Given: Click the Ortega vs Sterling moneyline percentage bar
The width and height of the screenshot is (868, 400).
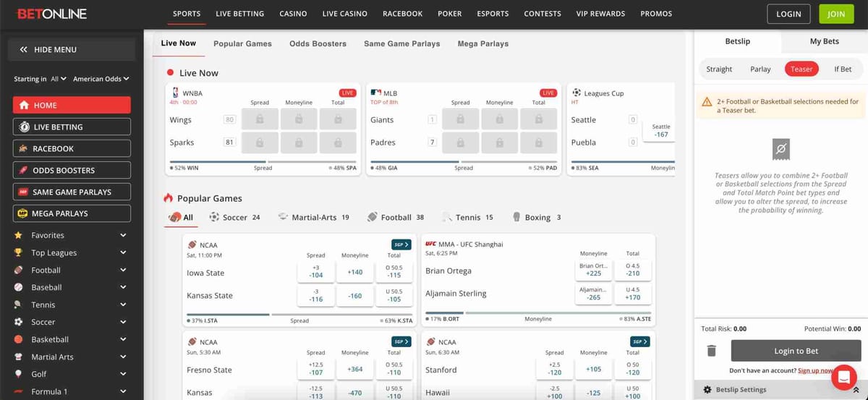Looking at the screenshot, I should click(538, 313).
